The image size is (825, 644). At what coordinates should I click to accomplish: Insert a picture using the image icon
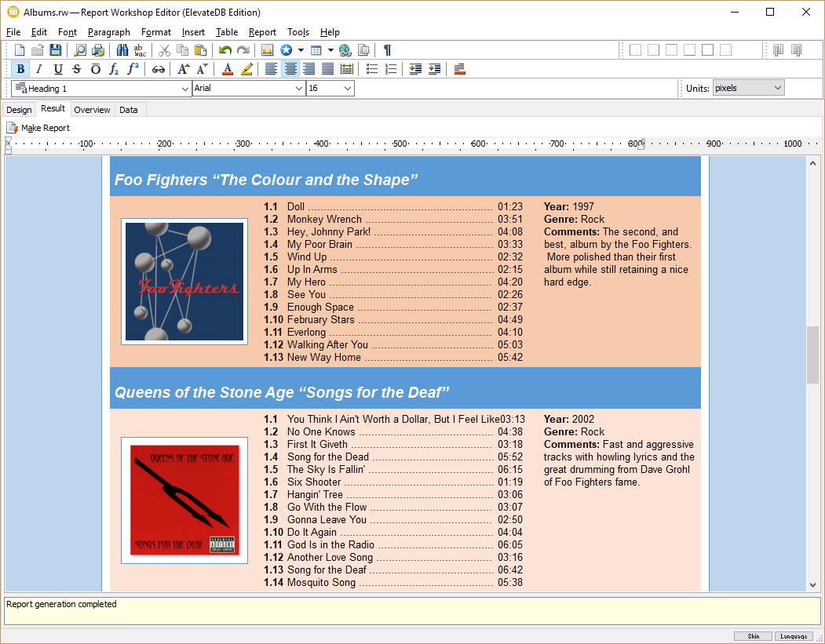[x=268, y=50]
